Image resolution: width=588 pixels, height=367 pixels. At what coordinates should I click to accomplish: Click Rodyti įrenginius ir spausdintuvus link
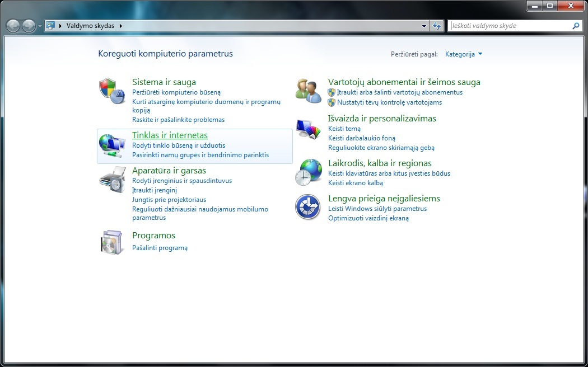tap(182, 181)
